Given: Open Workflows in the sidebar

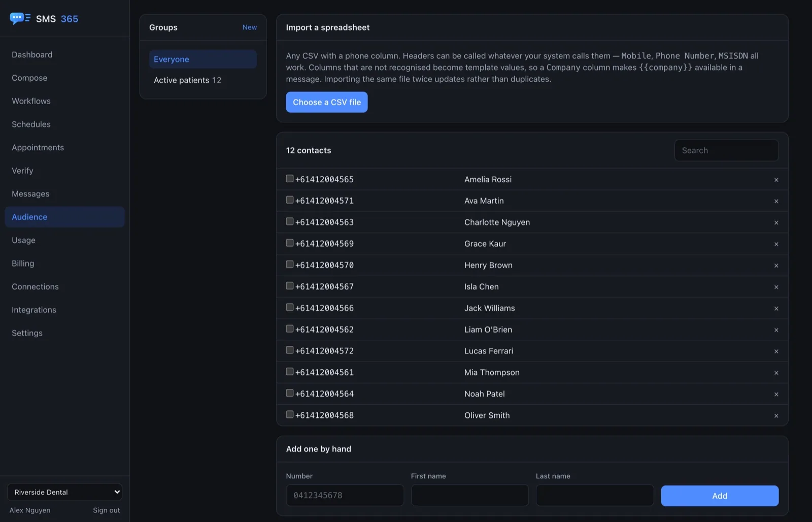Looking at the screenshot, I should [64, 101].
